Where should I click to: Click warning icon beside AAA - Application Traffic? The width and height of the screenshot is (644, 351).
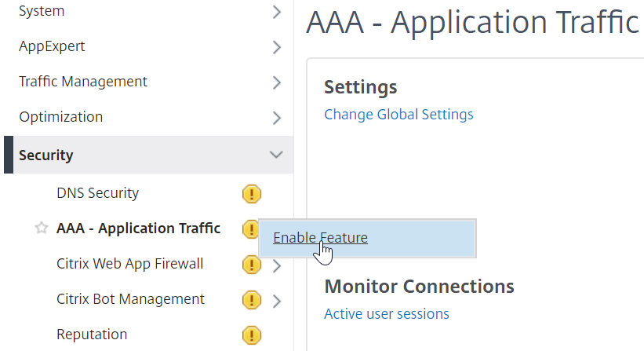click(250, 229)
